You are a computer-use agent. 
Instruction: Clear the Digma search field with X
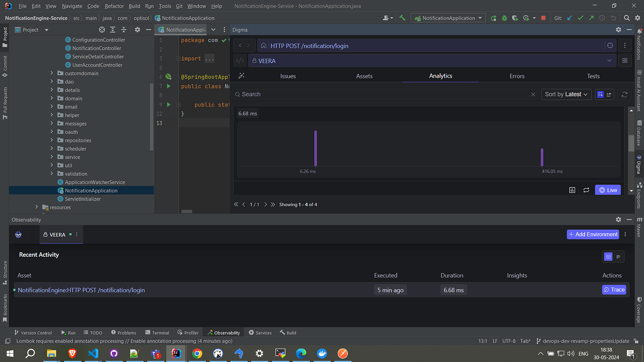click(x=533, y=94)
